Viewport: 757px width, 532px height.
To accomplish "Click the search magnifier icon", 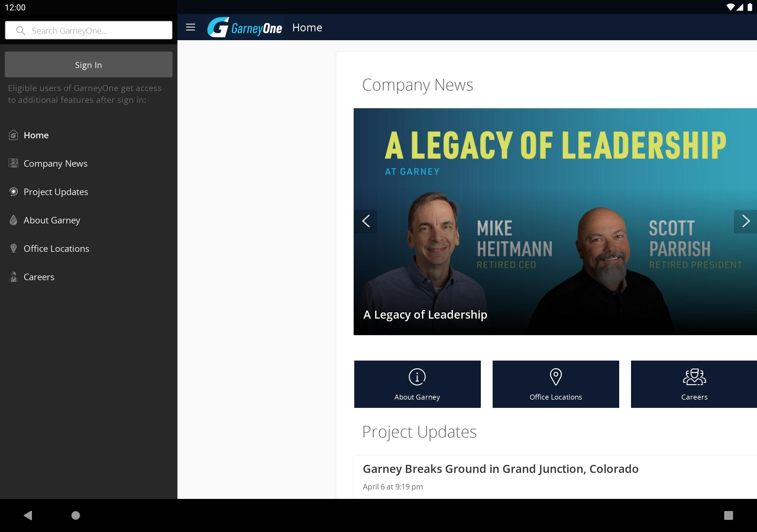I will click(21, 31).
